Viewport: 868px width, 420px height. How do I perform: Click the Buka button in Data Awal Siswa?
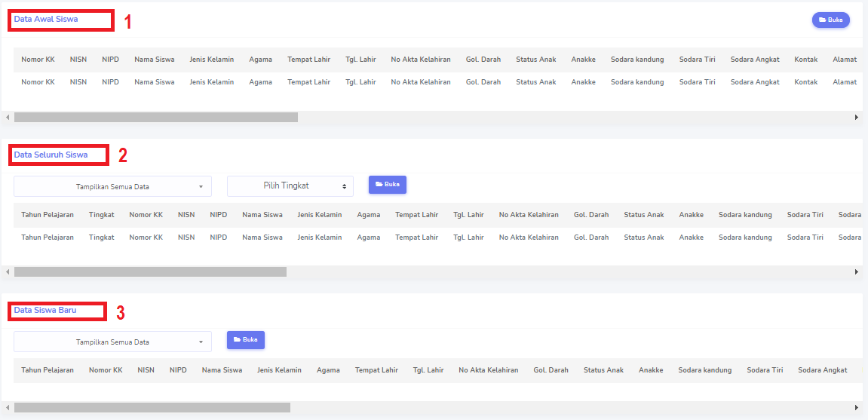[x=830, y=20]
